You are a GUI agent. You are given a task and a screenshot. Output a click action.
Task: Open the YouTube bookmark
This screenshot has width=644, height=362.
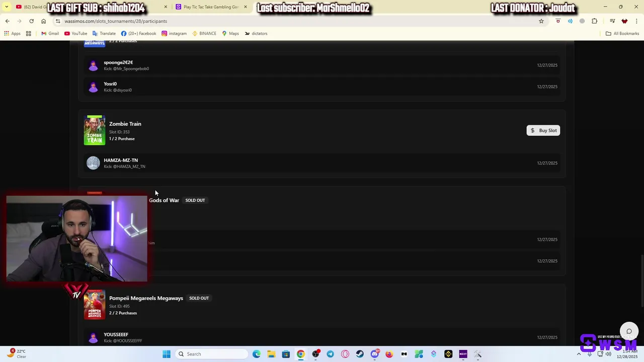pyautogui.click(x=75, y=34)
